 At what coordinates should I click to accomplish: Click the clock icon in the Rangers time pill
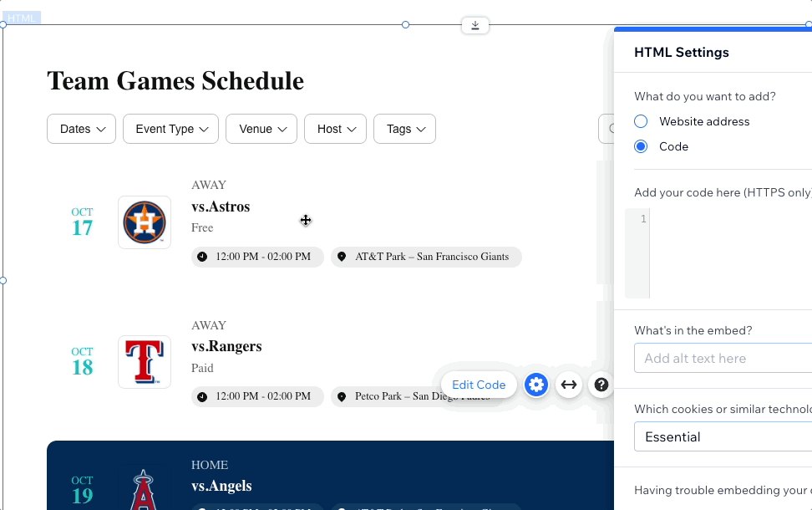(202, 396)
